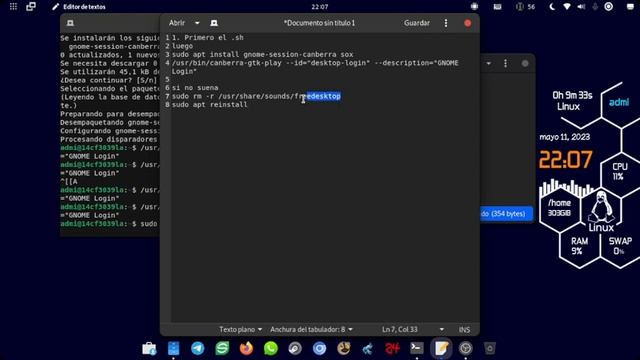
Task: Launch Steam from the dock
Action: point(295,348)
